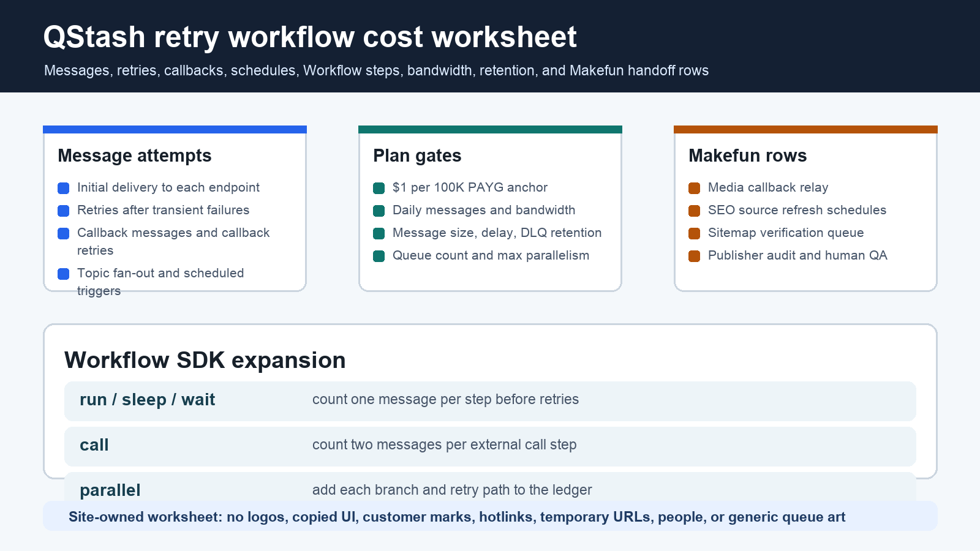Image resolution: width=980 pixels, height=551 pixels.
Task: Click the text Queue count and max parallelism
Action: (491, 255)
